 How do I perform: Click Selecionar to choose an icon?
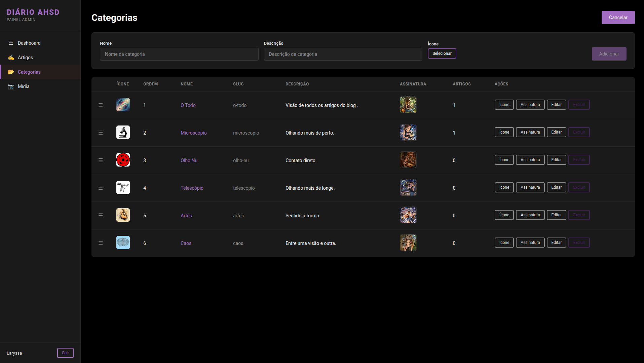(442, 53)
